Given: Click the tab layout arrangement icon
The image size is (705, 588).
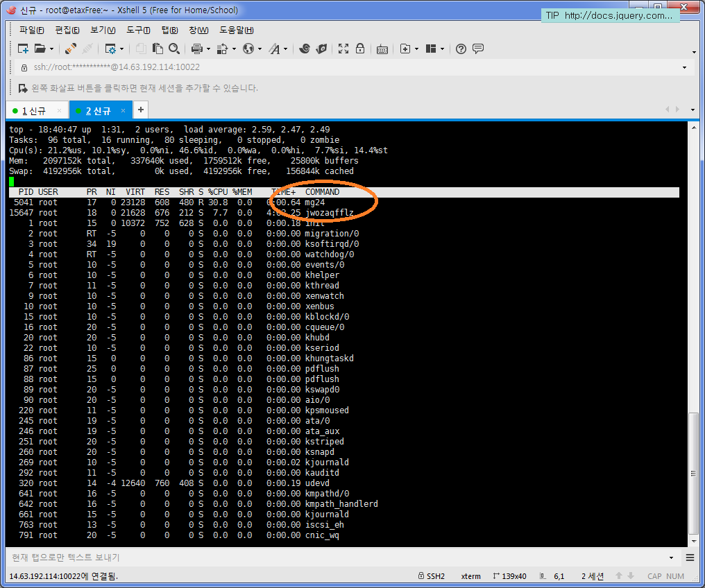Looking at the screenshot, I should click(x=431, y=49).
